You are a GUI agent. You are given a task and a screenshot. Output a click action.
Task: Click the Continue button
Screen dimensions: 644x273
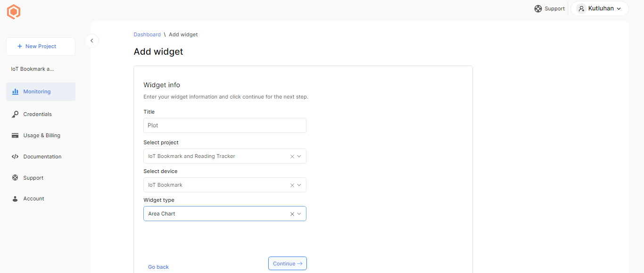point(287,264)
